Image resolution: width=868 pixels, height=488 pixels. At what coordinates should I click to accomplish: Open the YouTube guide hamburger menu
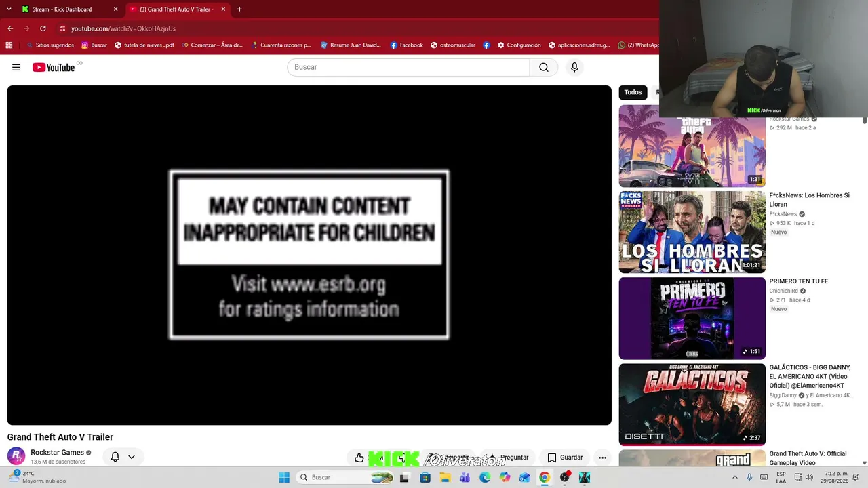pos(16,67)
